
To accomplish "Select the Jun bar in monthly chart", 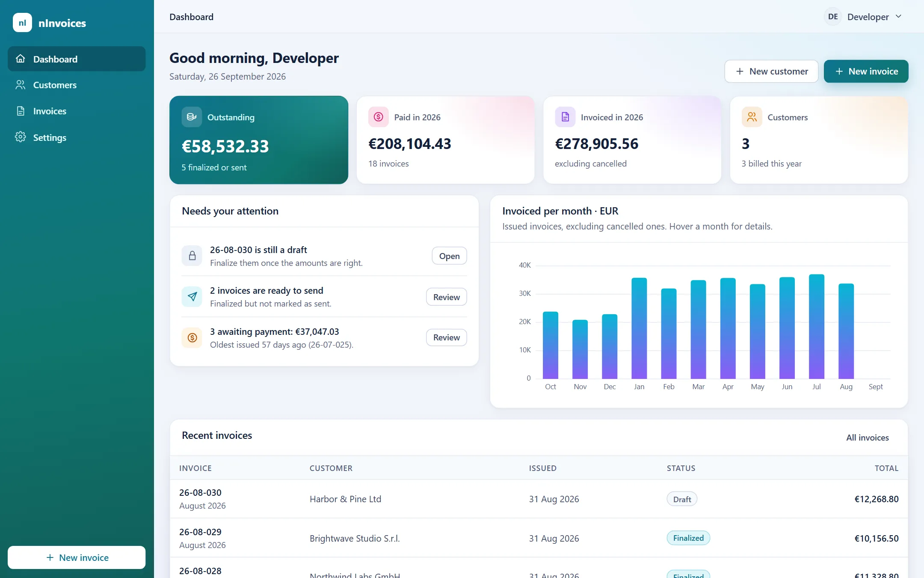I will coord(787,328).
